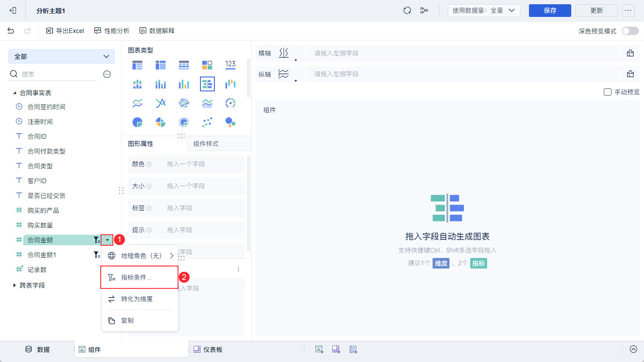Choose 指标条件... from the context menu
Image resolution: width=644 pixels, height=362 pixels.
point(139,277)
